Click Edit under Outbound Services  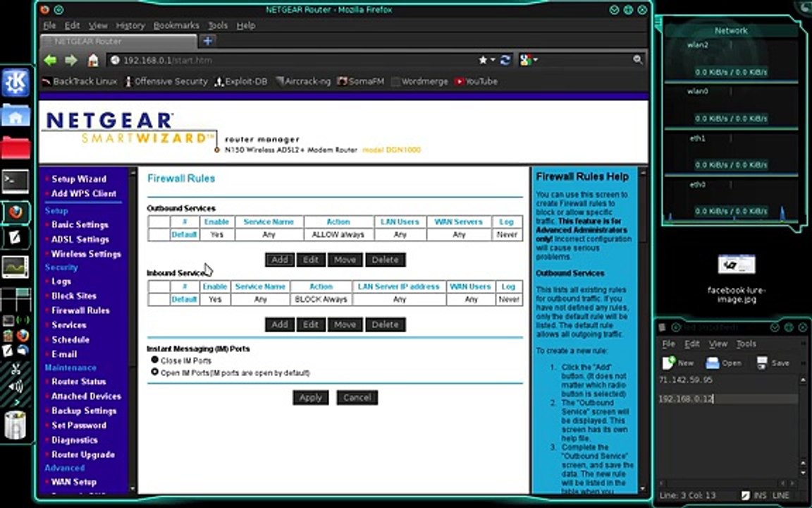(x=311, y=260)
